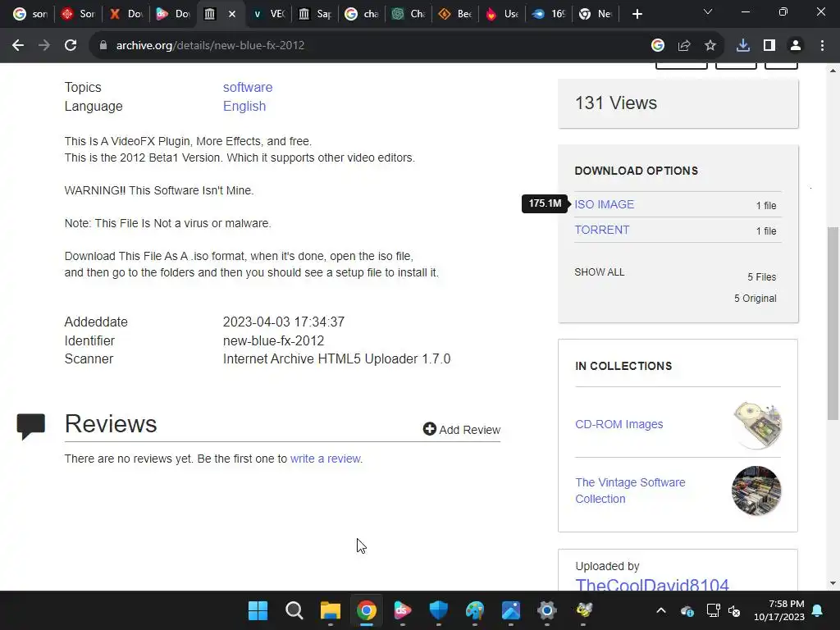Image resolution: width=840 pixels, height=630 pixels.
Task: Show hidden system tray icons
Action: (x=661, y=610)
